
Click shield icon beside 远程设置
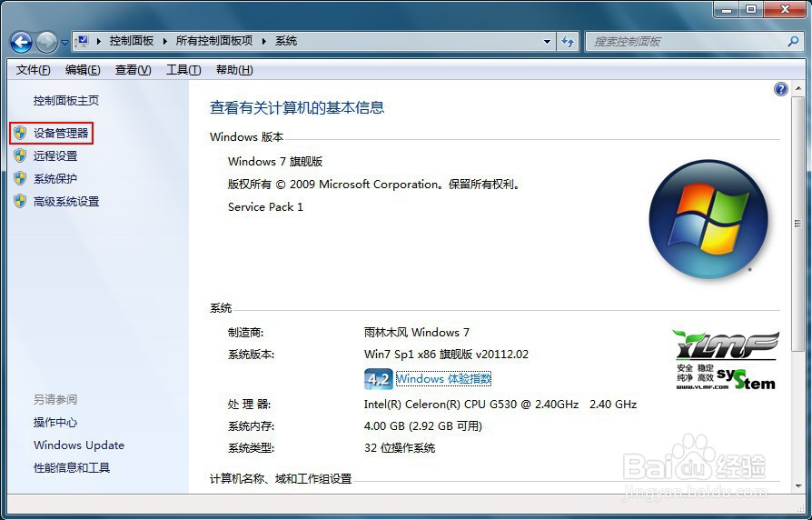(20, 155)
